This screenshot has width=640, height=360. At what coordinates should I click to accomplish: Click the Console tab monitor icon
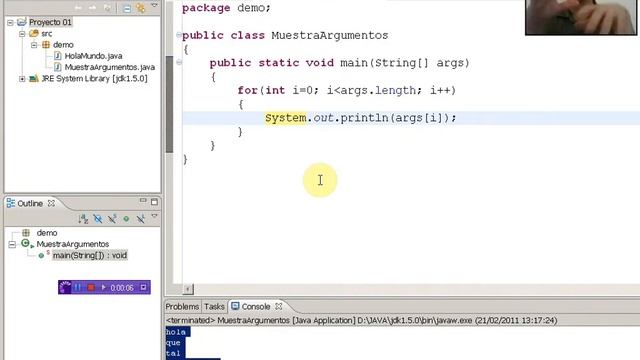(x=235, y=306)
